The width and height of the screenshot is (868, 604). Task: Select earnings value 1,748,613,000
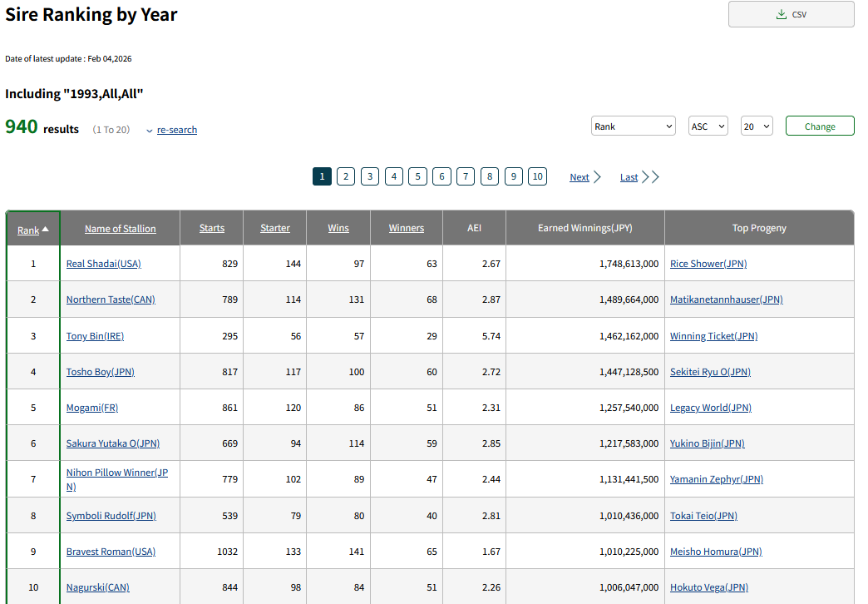(629, 264)
